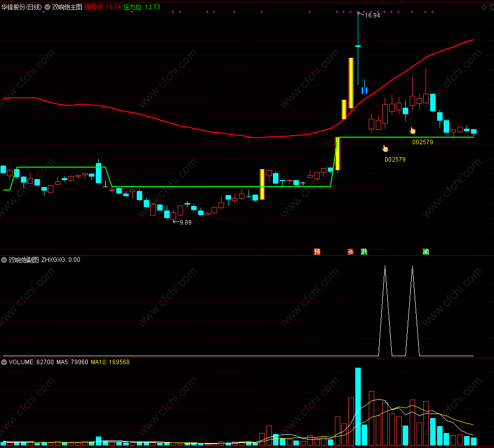Click the hand pointer above 002579 near the green line
494x448 pixels.
pyautogui.click(x=412, y=130)
